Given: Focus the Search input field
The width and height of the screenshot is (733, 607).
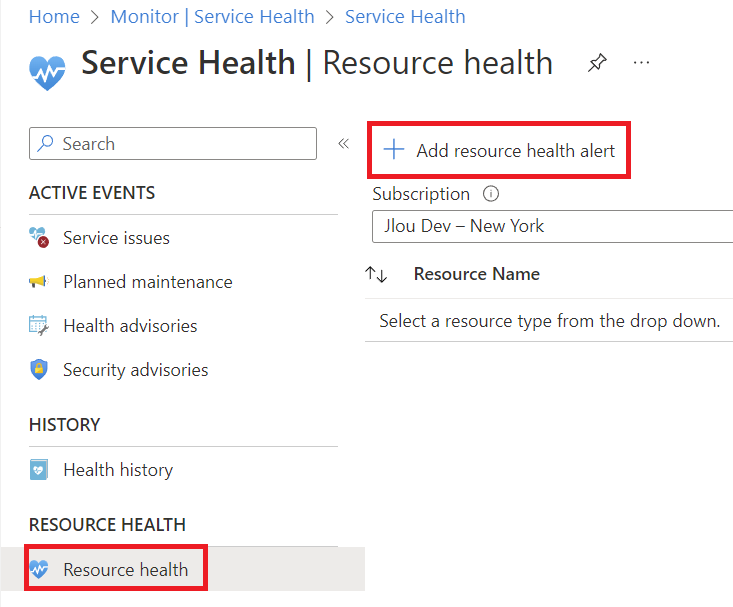Looking at the screenshot, I should (173, 144).
